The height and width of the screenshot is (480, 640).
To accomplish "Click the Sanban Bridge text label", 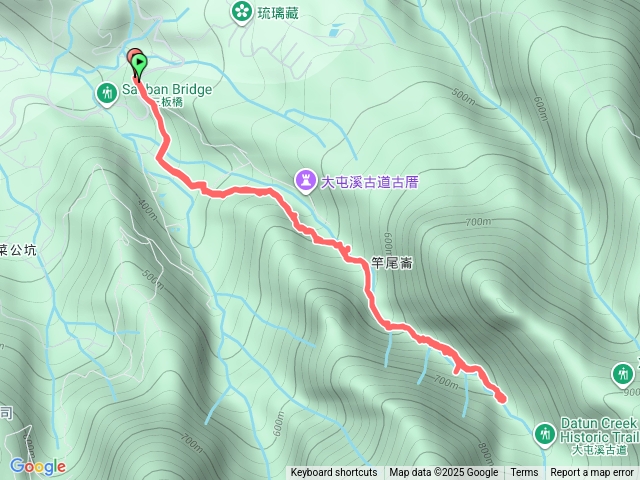I will pos(167,89).
